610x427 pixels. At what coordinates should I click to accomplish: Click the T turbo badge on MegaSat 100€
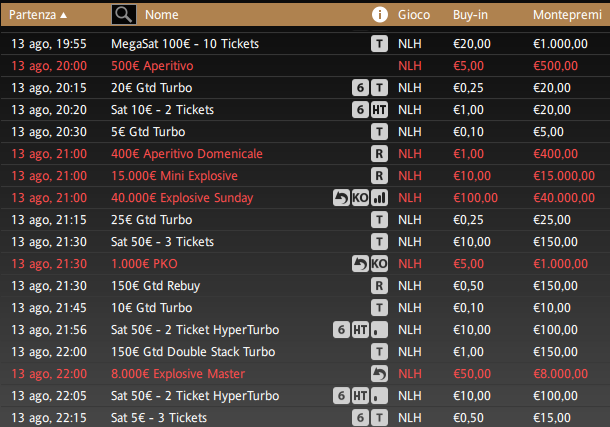379,44
